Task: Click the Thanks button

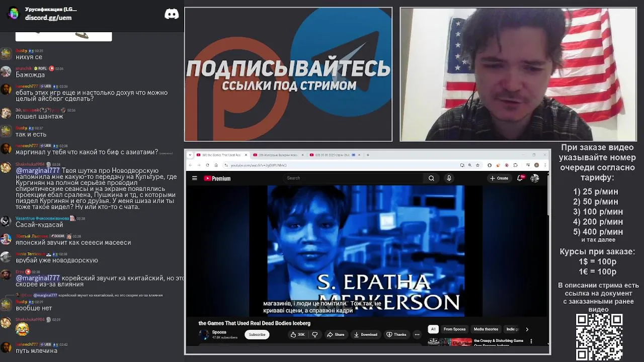Action: pos(396,334)
